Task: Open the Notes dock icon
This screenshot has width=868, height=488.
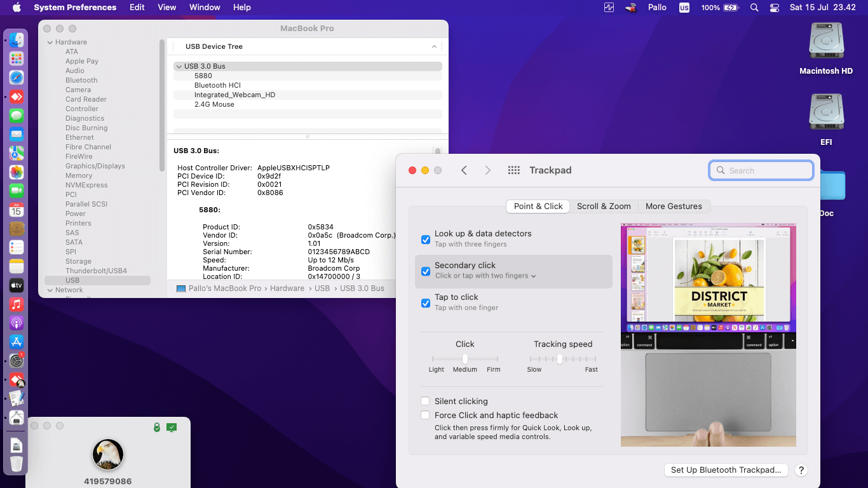Action: coord(17,266)
